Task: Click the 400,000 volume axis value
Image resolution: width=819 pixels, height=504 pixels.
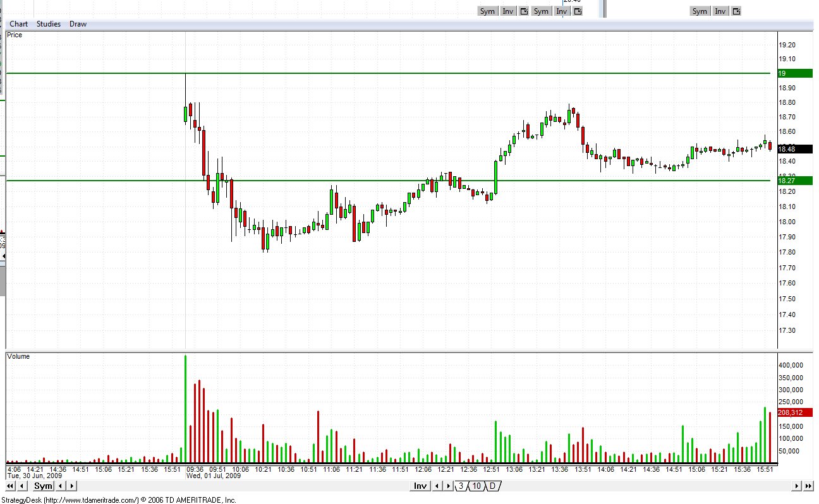Action: coord(790,365)
